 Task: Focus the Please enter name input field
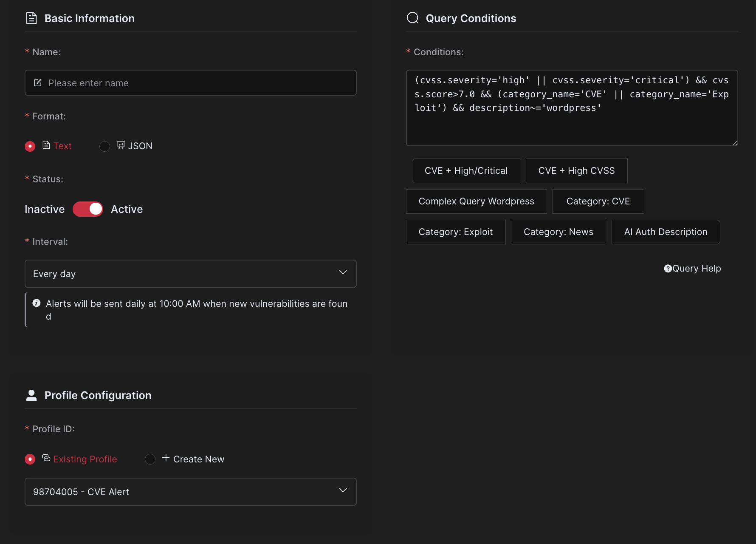pos(191,83)
